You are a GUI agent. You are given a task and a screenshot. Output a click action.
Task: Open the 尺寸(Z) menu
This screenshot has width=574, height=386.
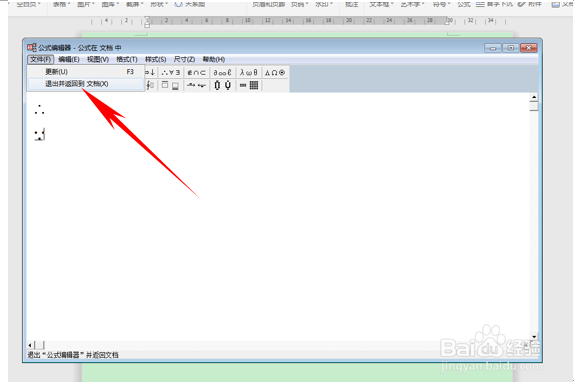[x=184, y=59]
